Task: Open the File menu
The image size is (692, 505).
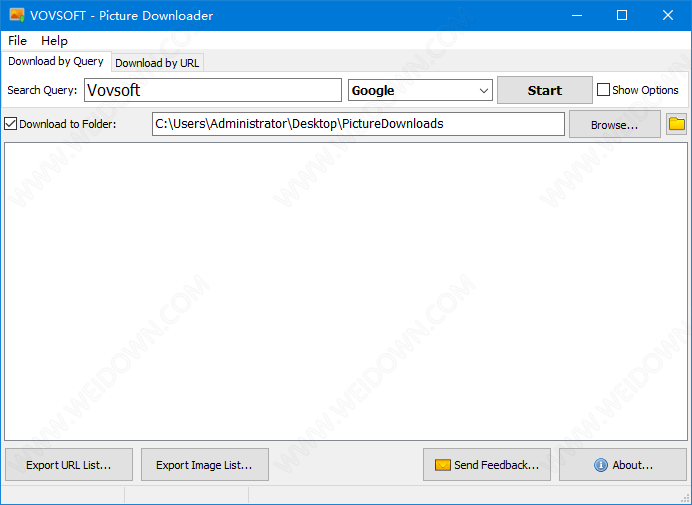Action: coord(17,41)
